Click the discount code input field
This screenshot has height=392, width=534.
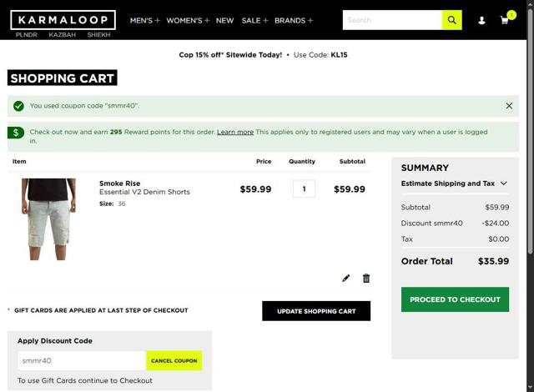pyautogui.click(x=82, y=360)
